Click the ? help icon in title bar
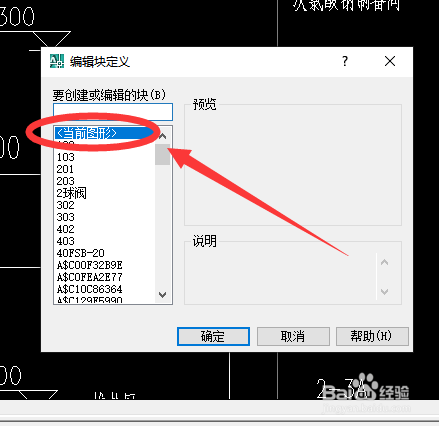This screenshot has height=426, width=439. pyautogui.click(x=345, y=61)
